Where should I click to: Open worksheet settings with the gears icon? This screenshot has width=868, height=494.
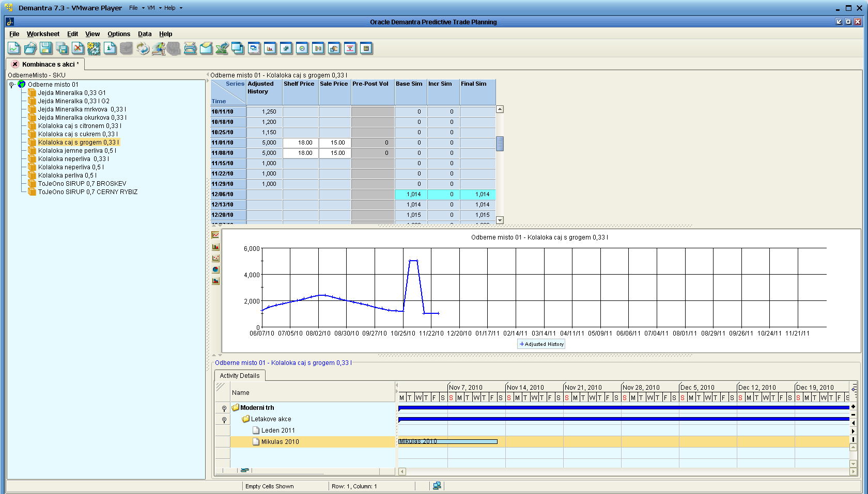[94, 49]
